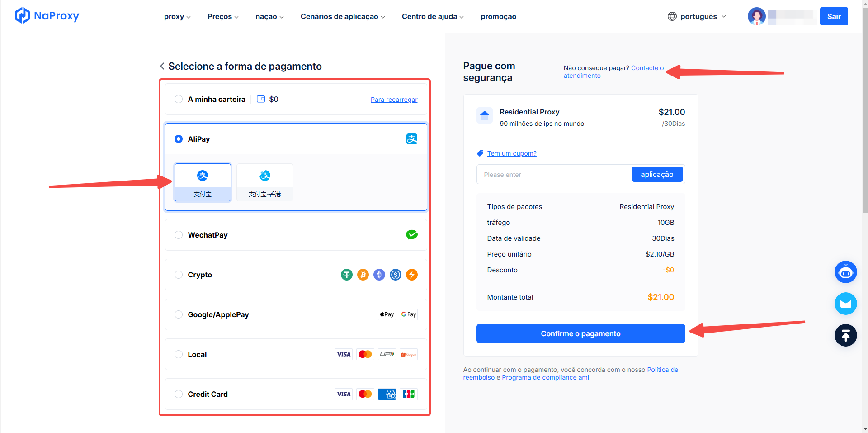Click the Para recarregar link
The height and width of the screenshot is (433, 868).
[394, 100]
